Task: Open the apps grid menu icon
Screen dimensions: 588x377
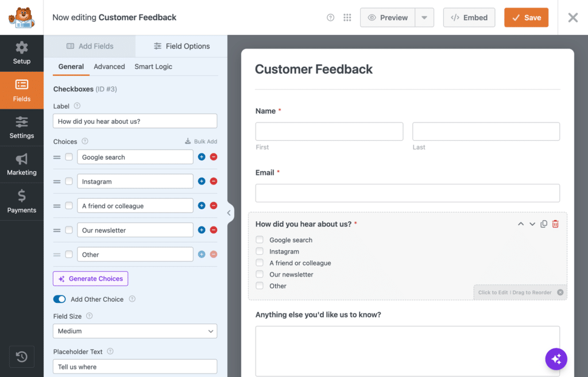Action: point(347,18)
